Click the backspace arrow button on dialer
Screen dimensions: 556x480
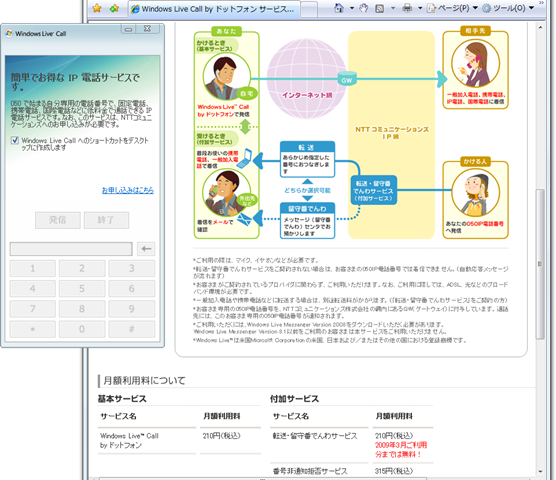pyautogui.click(x=146, y=249)
